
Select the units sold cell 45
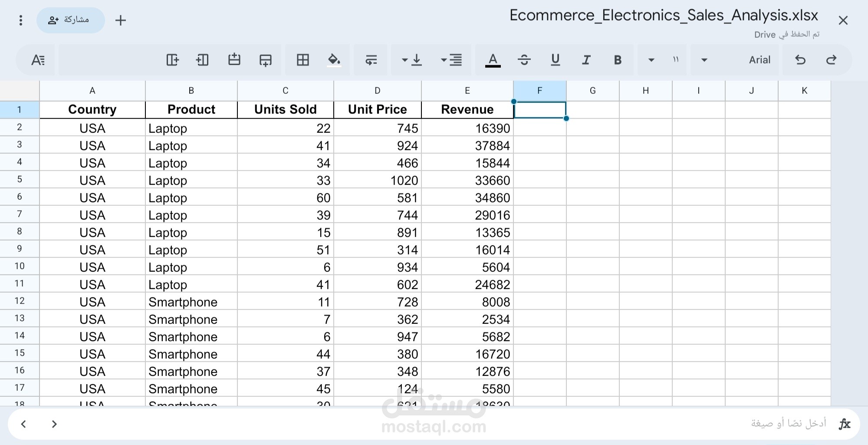286,389
